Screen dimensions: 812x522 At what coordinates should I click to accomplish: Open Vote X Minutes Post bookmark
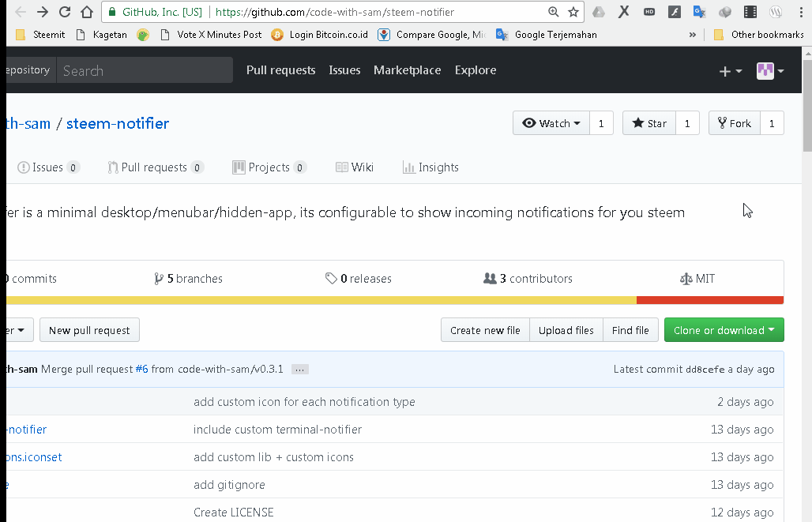[211, 35]
